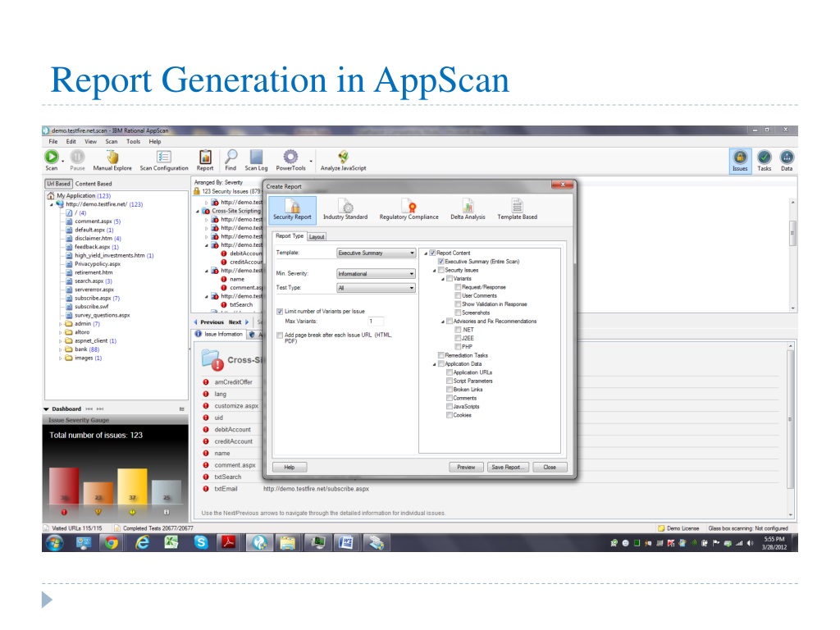Open the Help menu
This screenshot has height=630, width=840.
click(x=155, y=142)
